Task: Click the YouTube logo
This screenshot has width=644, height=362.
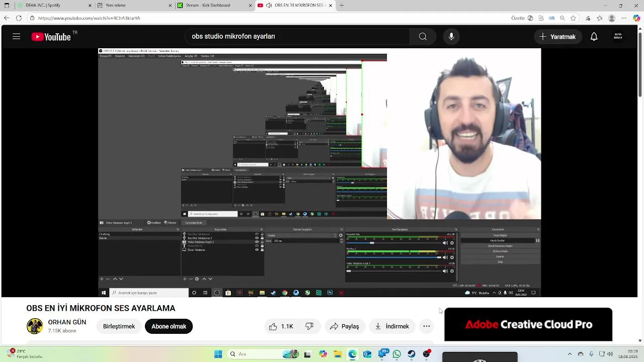Action: (x=51, y=37)
